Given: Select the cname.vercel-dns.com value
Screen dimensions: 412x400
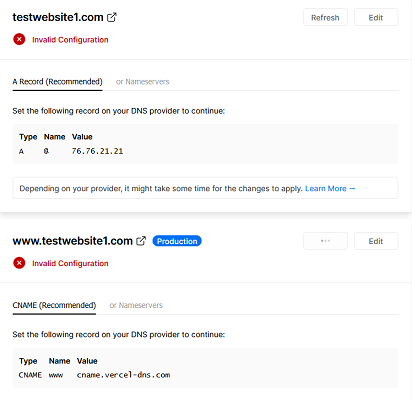Looking at the screenshot, I should tap(123, 375).
